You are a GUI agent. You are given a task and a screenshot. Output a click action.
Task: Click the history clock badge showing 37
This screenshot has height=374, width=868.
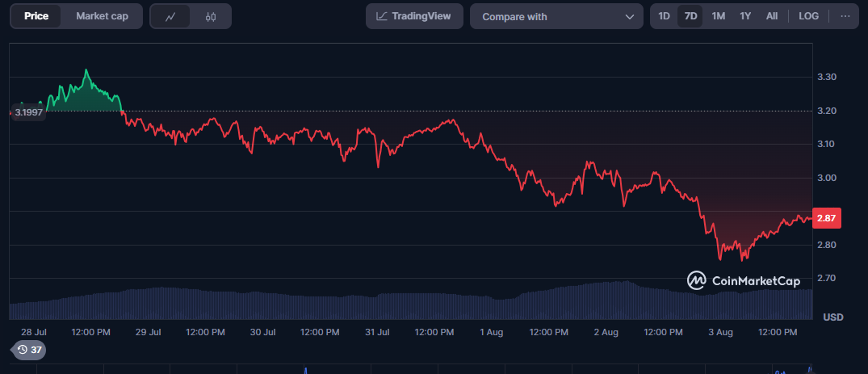[28, 350]
